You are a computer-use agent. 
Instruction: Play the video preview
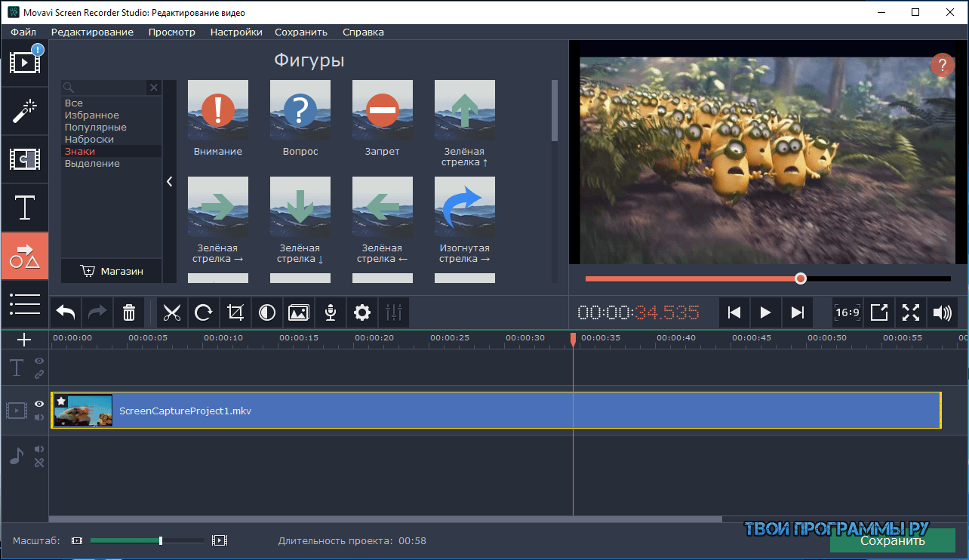pyautogui.click(x=765, y=312)
